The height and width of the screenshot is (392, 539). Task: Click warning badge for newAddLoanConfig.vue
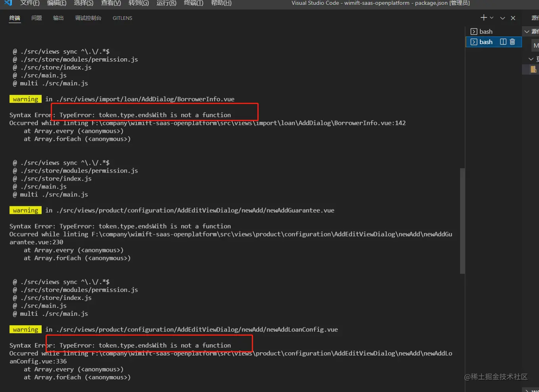coord(25,329)
